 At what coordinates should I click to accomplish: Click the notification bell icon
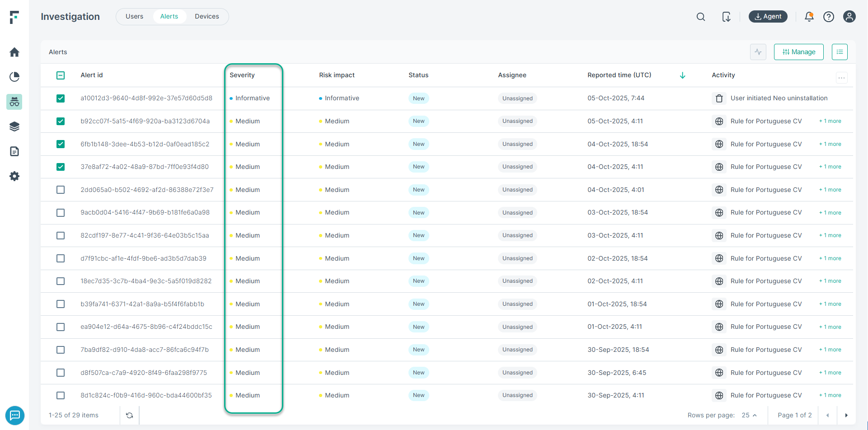(809, 17)
